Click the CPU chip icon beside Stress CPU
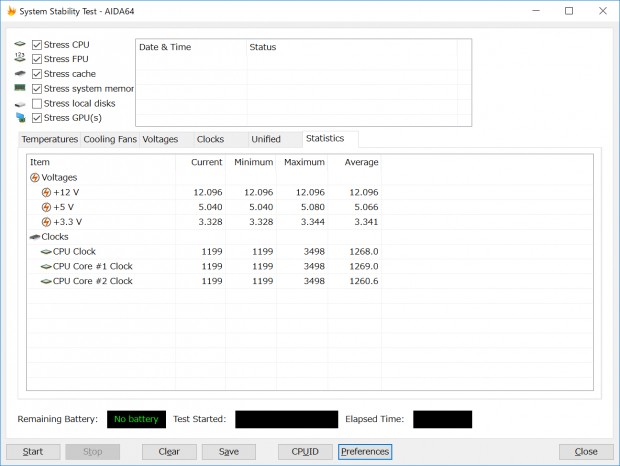 (x=20, y=44)
